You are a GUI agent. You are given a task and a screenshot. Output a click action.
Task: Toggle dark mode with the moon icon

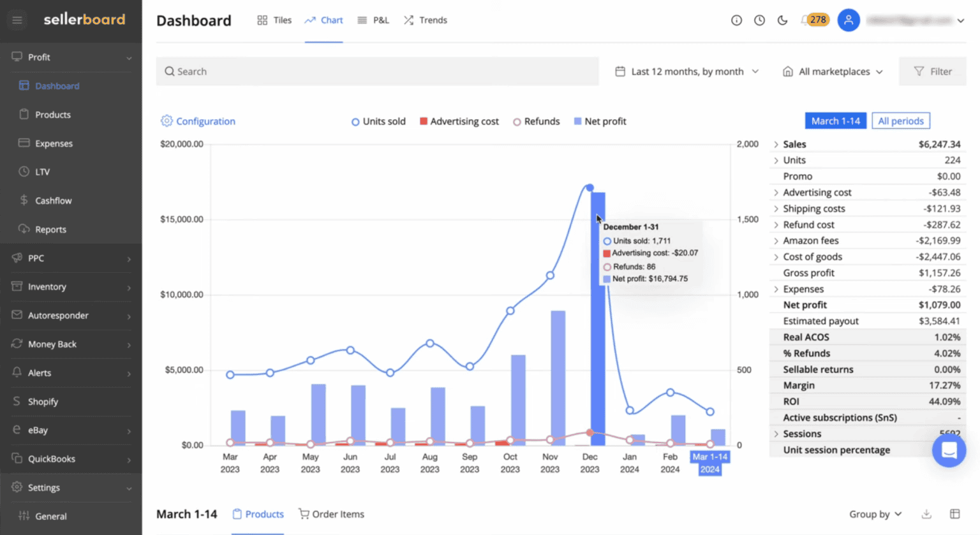(x=782, y=20)
